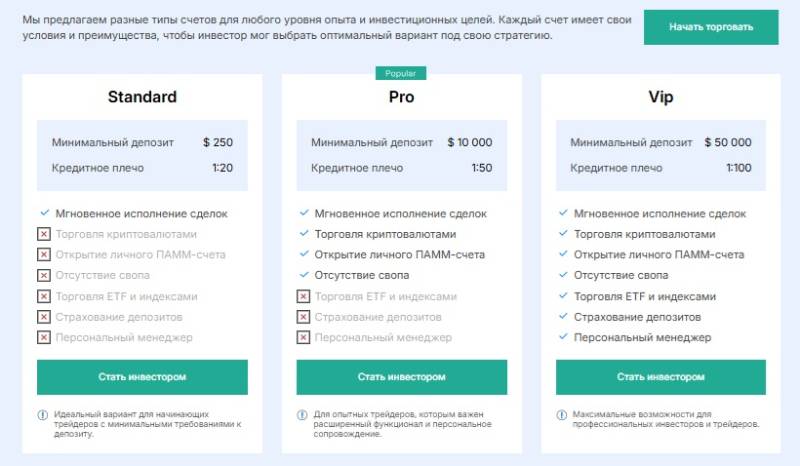Click the red X beside Standard's Персональный менеджер

click(x=44, y=338)
